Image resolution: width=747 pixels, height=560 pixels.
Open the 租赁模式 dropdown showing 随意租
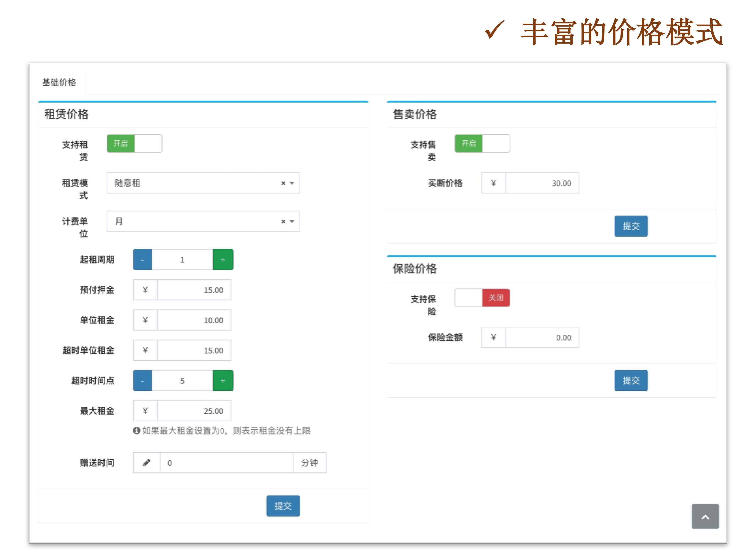(x=203, y=183)
